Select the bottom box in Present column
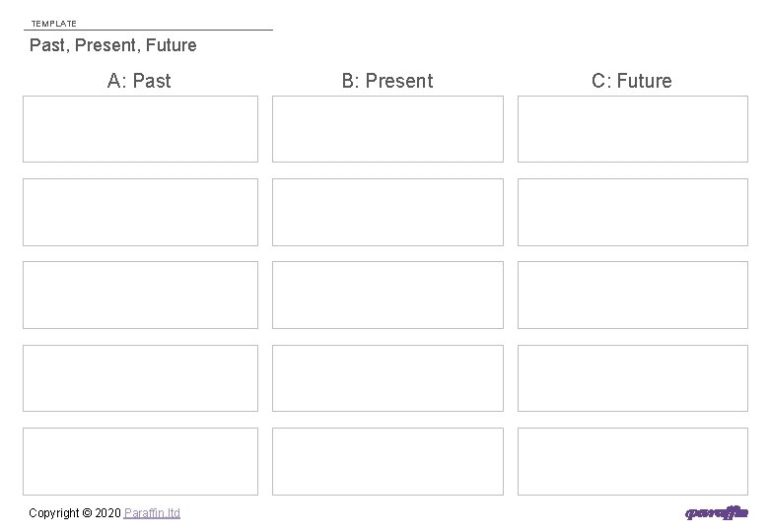This screenshot has height=532, width=769. (x=387, y=461)
